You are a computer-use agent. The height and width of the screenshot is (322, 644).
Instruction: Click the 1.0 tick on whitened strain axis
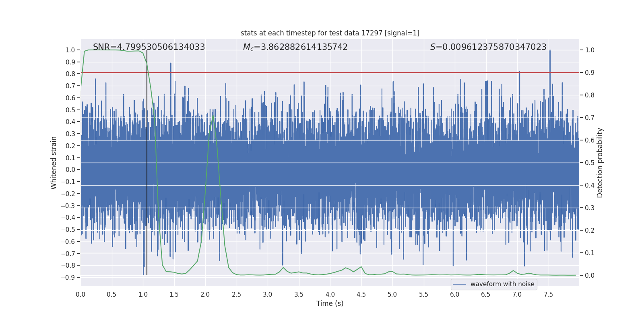coord(70,50)
